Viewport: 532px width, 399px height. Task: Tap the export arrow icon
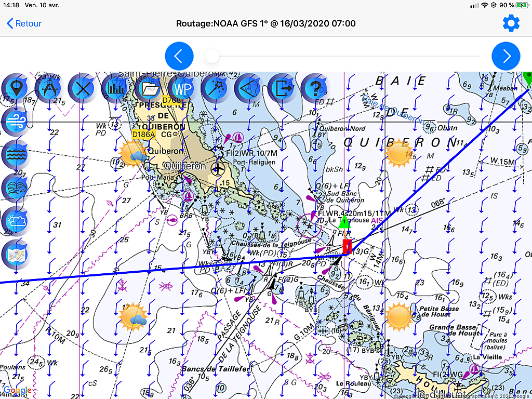(282, 88)
